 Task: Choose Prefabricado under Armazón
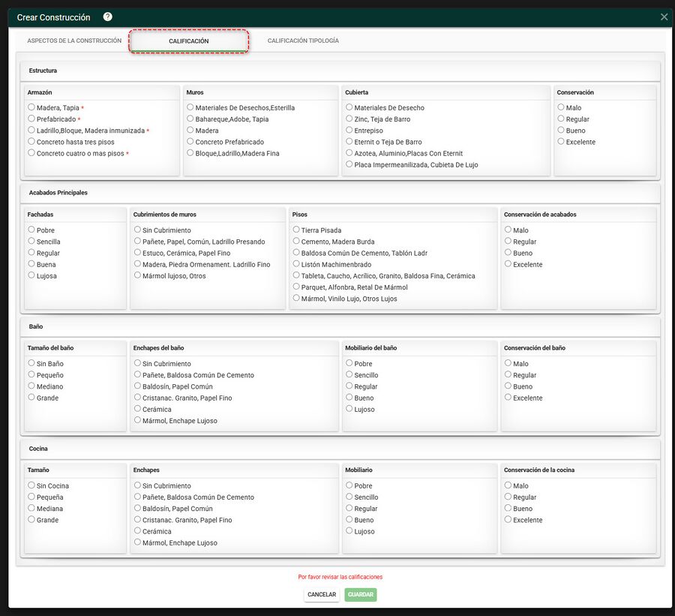31,119
